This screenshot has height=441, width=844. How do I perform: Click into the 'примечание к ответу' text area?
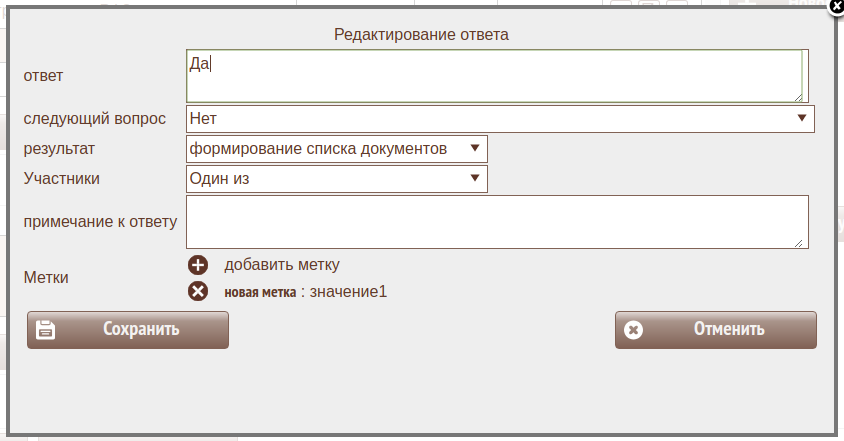496,221
